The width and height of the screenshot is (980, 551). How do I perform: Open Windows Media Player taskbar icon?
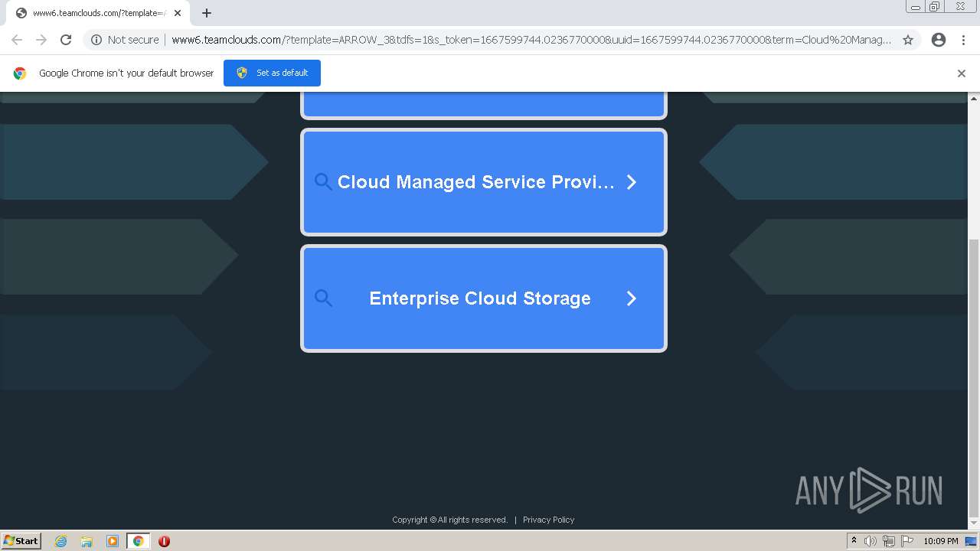point(112,541)
